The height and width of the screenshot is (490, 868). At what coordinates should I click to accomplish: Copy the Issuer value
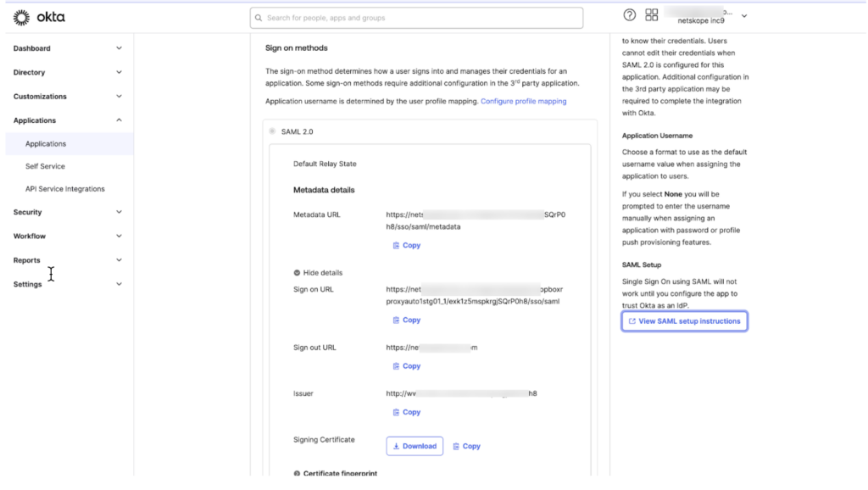pyautogui.click(x=406, y=412)
